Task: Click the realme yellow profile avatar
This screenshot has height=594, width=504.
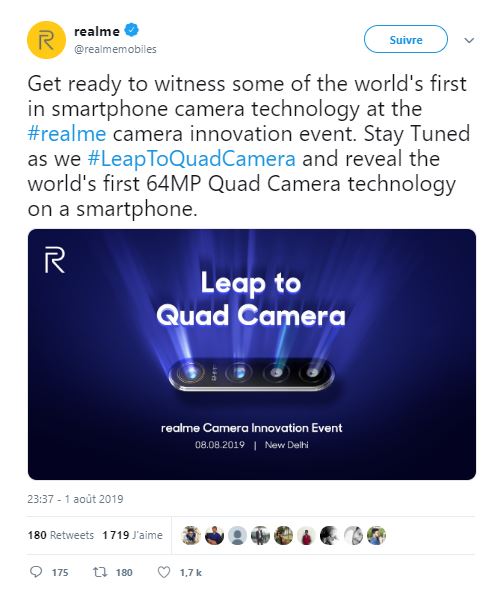Action: (47, 40)
